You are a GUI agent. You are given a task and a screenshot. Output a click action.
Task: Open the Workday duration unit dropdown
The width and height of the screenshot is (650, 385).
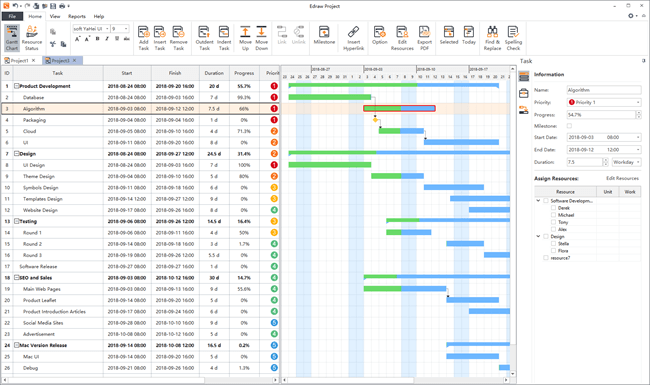point(638,162)
